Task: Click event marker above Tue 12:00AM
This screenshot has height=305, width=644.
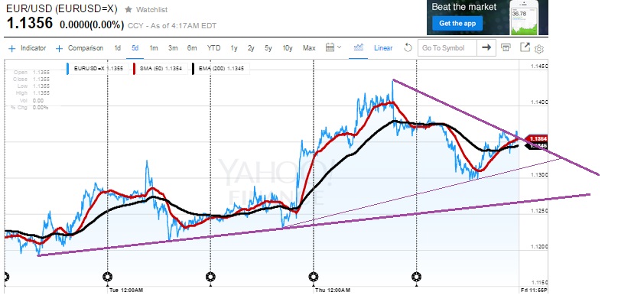Action: click(x=107, y=276)
